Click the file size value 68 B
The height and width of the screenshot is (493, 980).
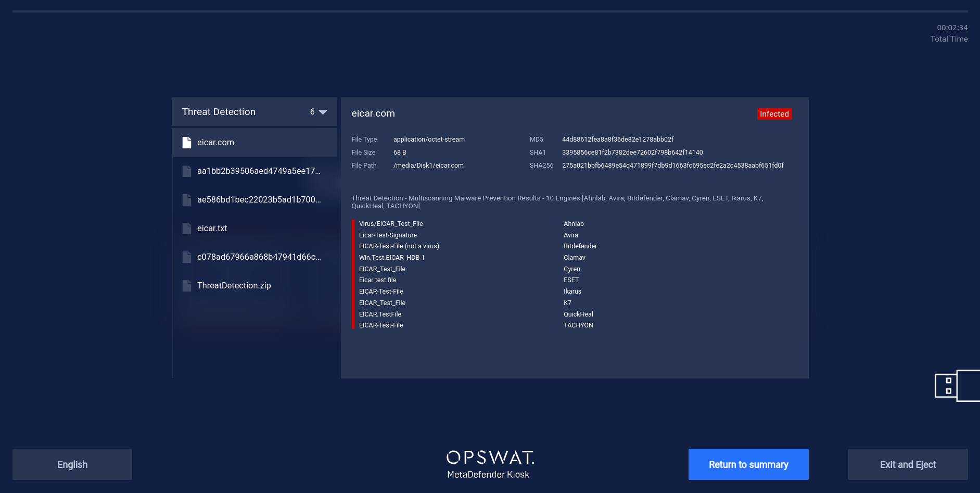click(400, 153)
